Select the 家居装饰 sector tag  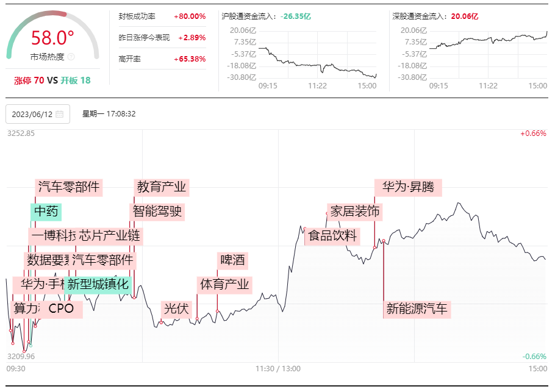(x=355, y=212)
